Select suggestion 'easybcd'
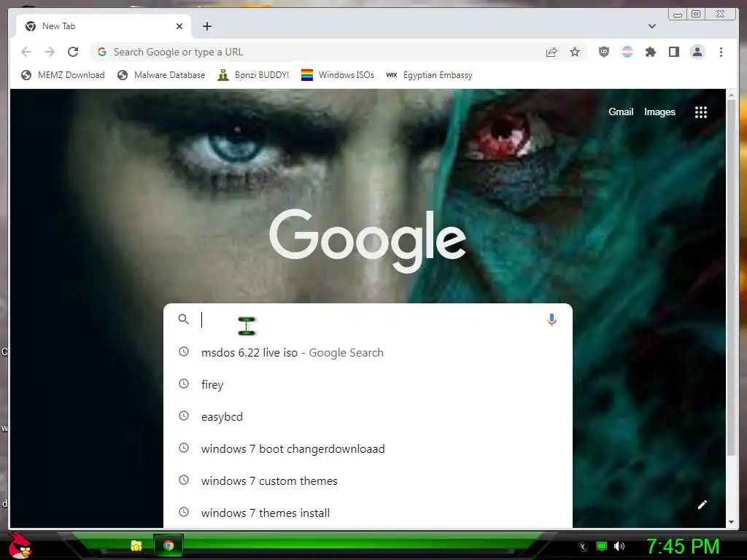Viewport: 747px width, 560px height. pos(368,416)
